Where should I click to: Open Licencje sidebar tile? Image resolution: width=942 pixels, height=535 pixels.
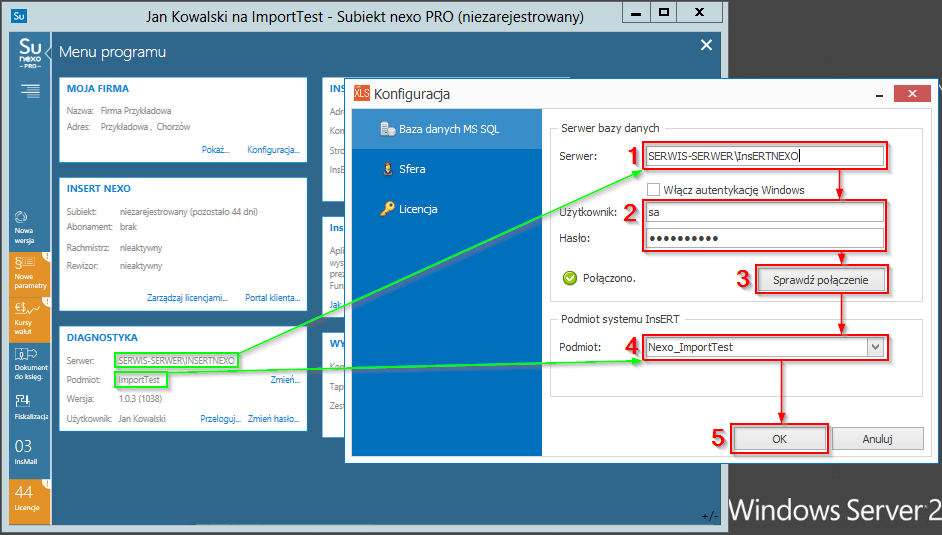click(x=30, y=501)
